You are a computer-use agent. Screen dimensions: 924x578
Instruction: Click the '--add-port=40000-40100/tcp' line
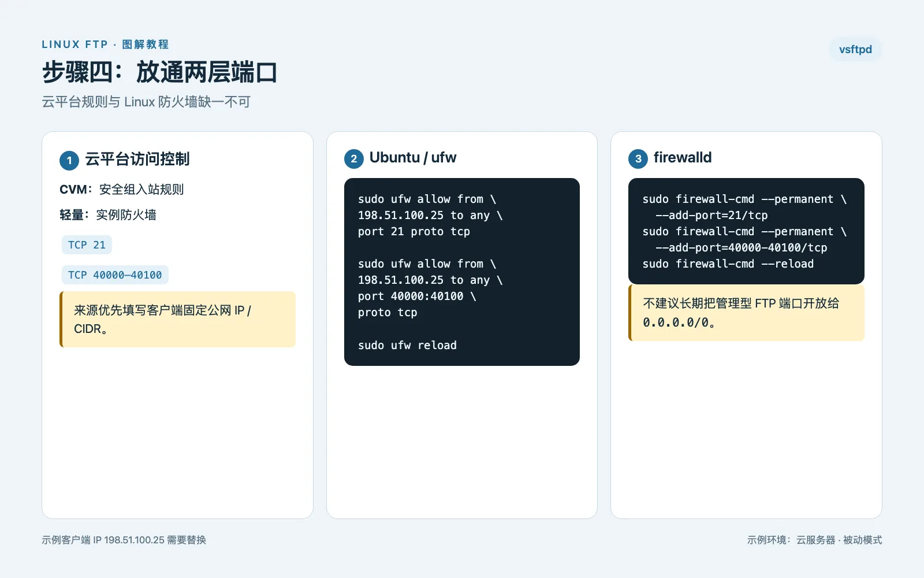point(741,247)
